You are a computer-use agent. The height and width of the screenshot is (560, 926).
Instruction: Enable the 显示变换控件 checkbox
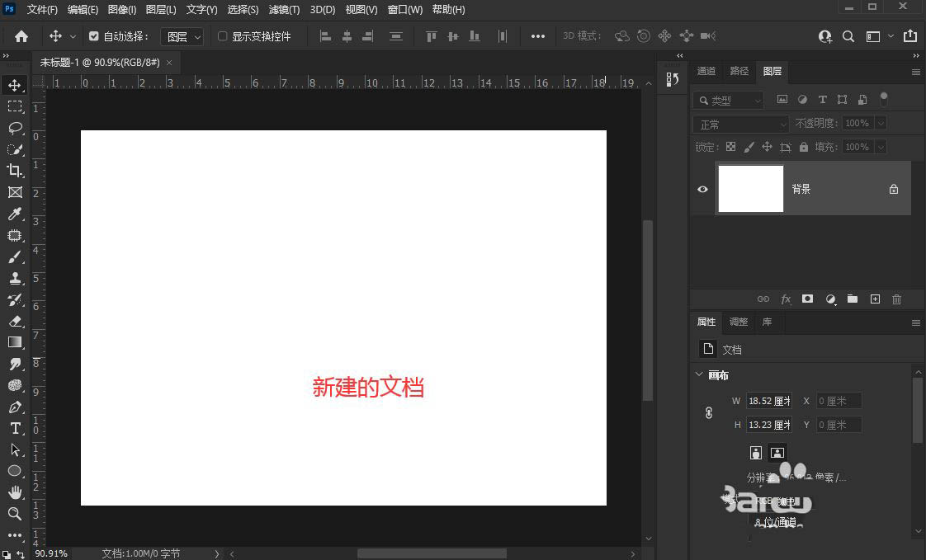point(222,35)
